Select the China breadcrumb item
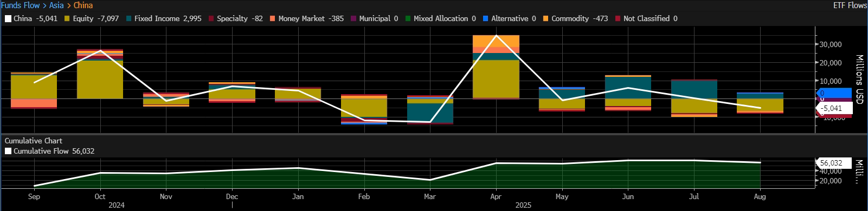Viewport: 868px width, 211px height. pos(83,5)
